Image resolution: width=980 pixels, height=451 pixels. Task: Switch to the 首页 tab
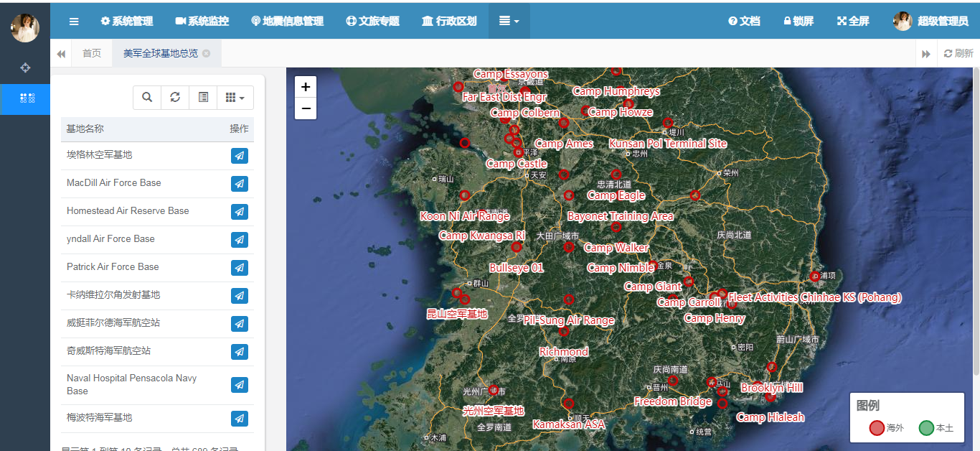point(92,54)
